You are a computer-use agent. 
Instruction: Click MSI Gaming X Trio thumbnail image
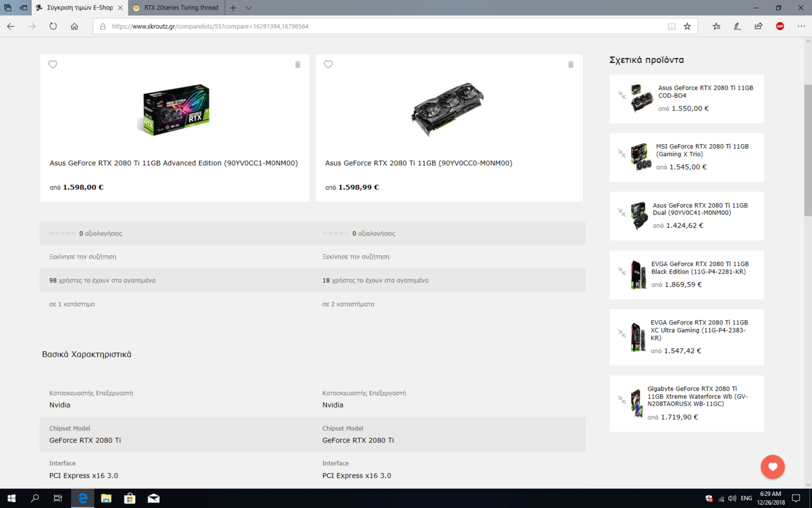[641, 157]
